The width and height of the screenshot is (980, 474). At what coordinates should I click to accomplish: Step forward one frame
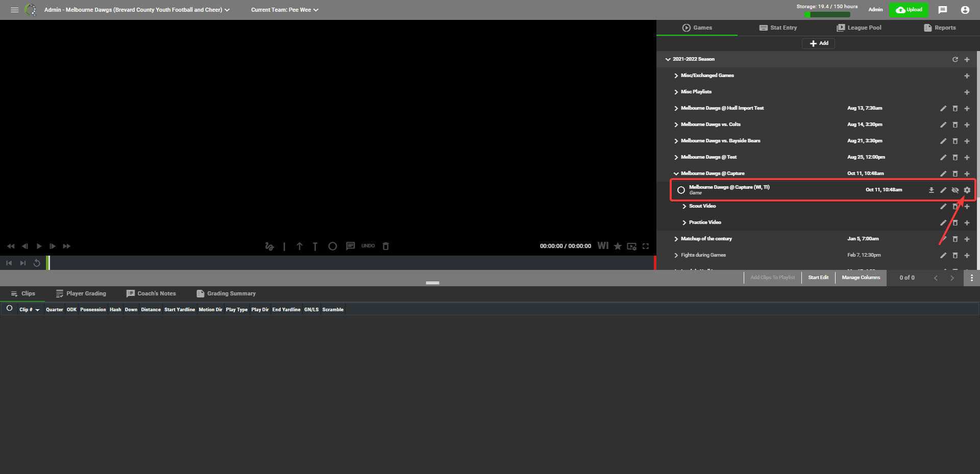[53, 246]
